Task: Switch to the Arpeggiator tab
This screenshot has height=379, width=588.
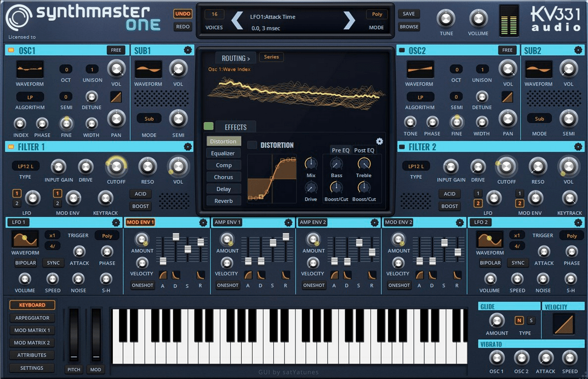Action: [x=32, y=318]
